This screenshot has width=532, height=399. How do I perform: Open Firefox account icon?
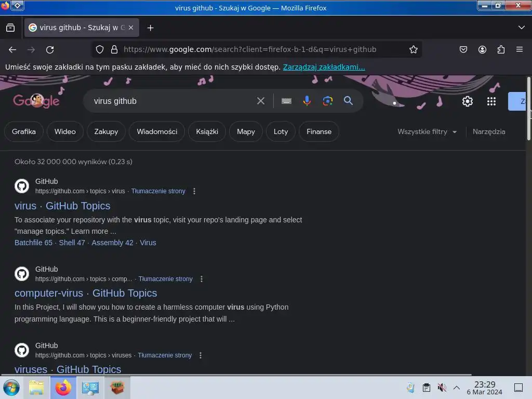click(482, 49)
